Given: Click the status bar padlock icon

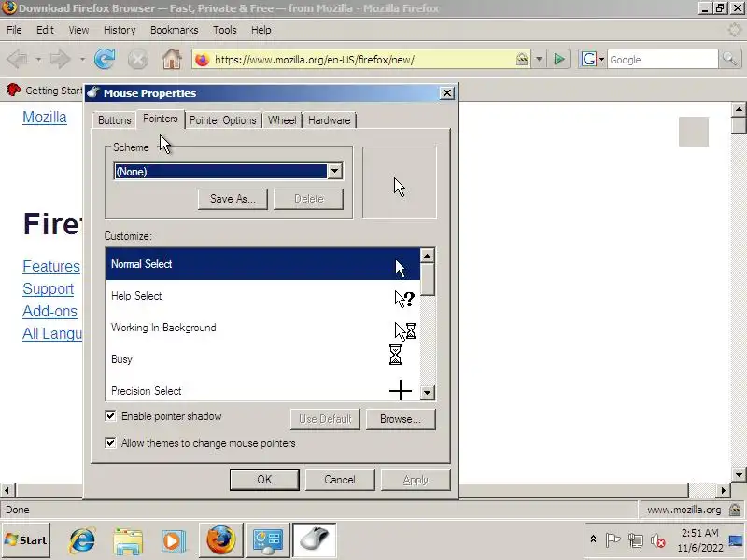Looking at the screenshot, I should (x=735, y=510).
